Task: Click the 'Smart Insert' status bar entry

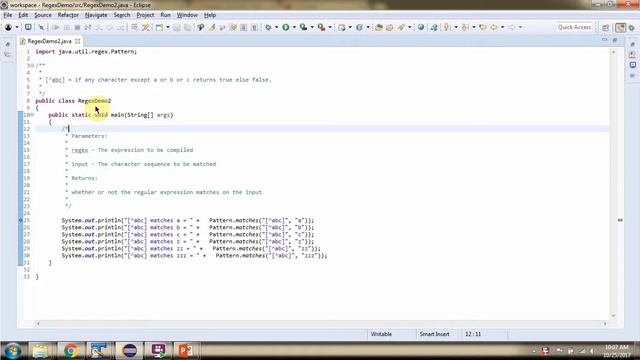Action: [434, 334]
